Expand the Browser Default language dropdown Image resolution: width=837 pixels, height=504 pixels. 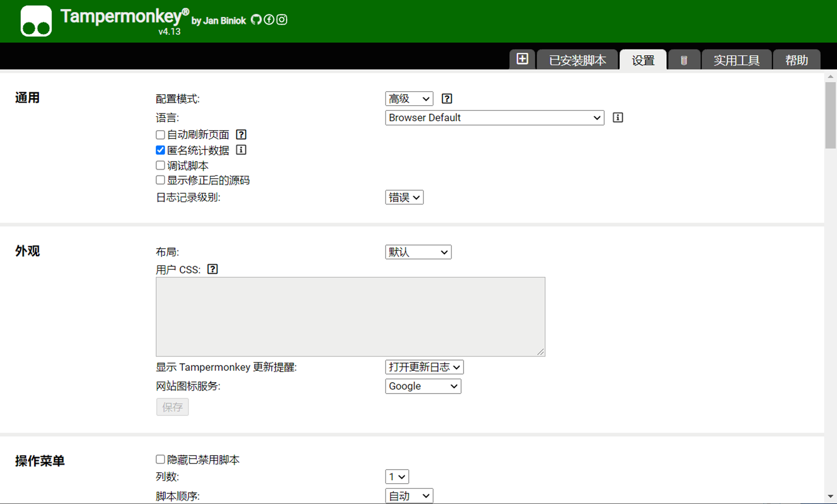point(494,118)
